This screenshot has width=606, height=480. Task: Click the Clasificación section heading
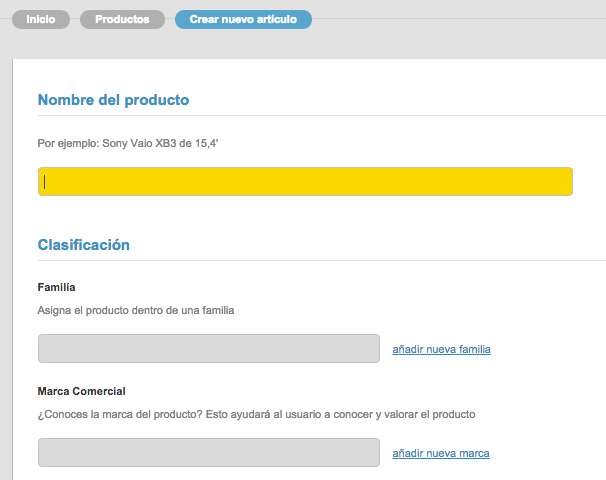[x=83, y=245]
